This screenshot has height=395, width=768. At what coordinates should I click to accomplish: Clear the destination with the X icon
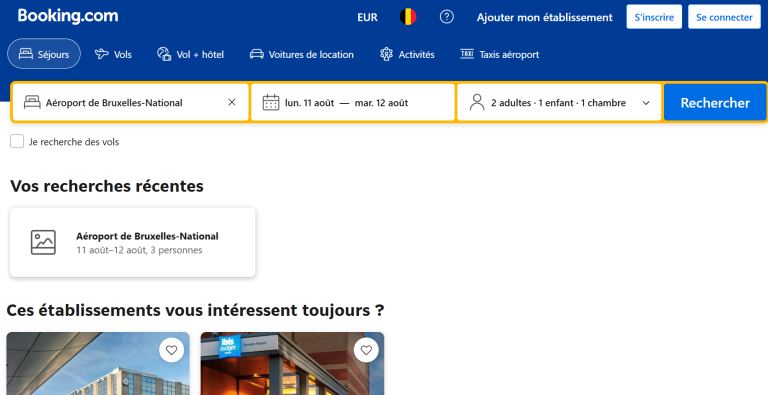click(x=232, y=102)
